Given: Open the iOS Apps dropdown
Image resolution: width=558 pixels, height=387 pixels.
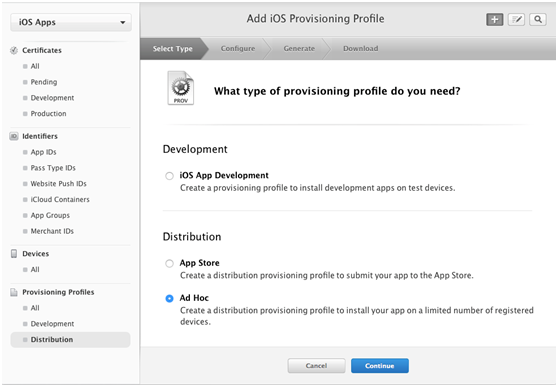Looking at the screenshot, I should coord(71,22).
